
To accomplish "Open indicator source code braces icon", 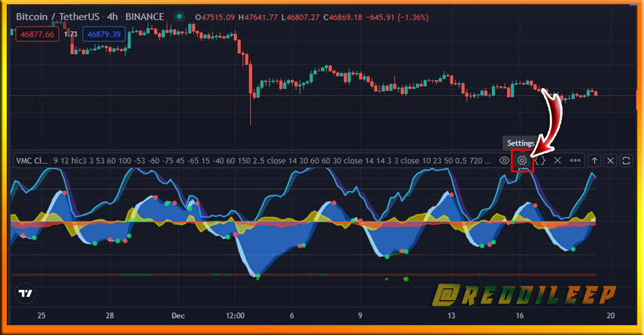I will coord(539,161).
